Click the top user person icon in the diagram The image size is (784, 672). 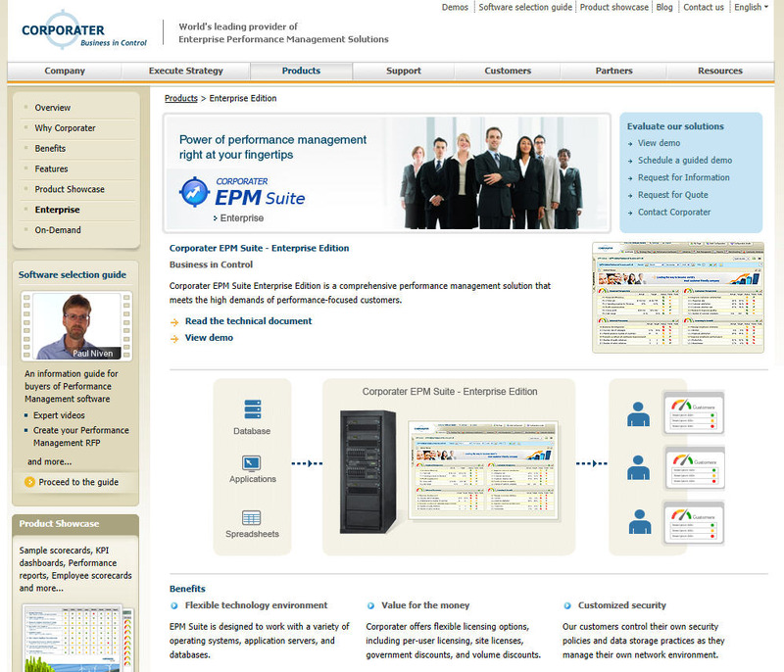(638, 411)
